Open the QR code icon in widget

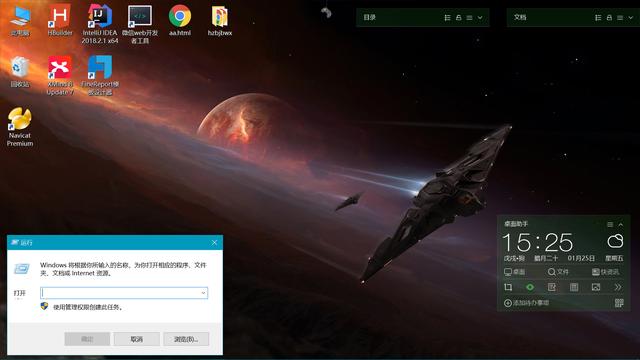[619, 303]
